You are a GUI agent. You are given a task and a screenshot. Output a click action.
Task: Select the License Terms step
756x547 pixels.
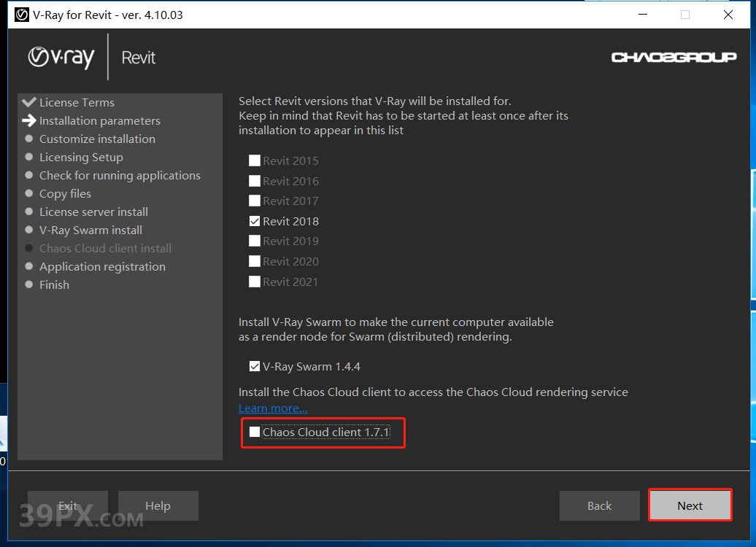click(x=77, y=102)
